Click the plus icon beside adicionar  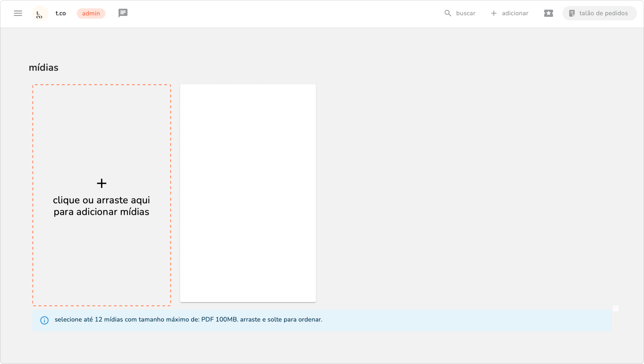[493, 13]
